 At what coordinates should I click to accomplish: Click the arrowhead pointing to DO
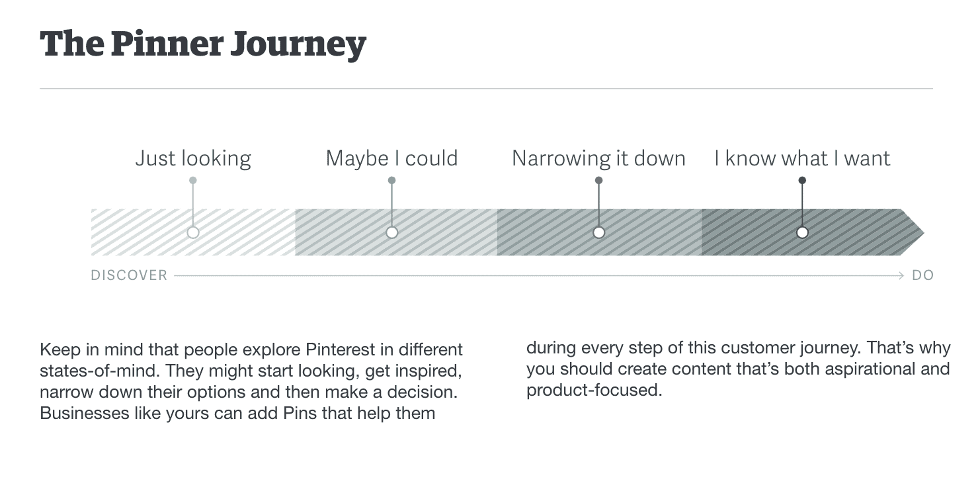point(901,275)
